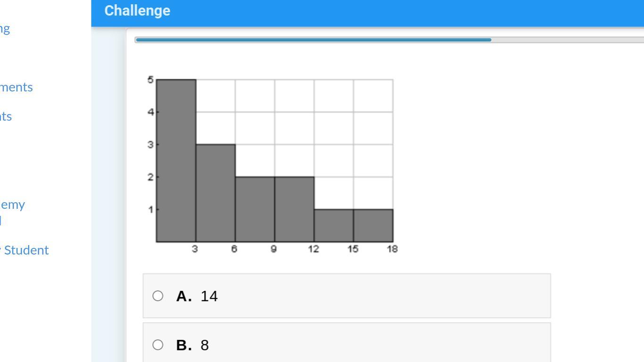Open the sidebar link ending in "ments"
The image size is (644, 362).
click(17, 87)
